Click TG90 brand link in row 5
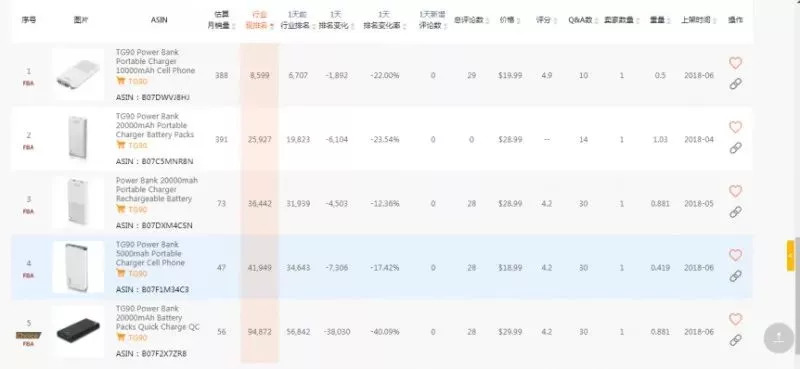Image resolution: width=800 pixels, height=369 pixels. click(138, 337)
